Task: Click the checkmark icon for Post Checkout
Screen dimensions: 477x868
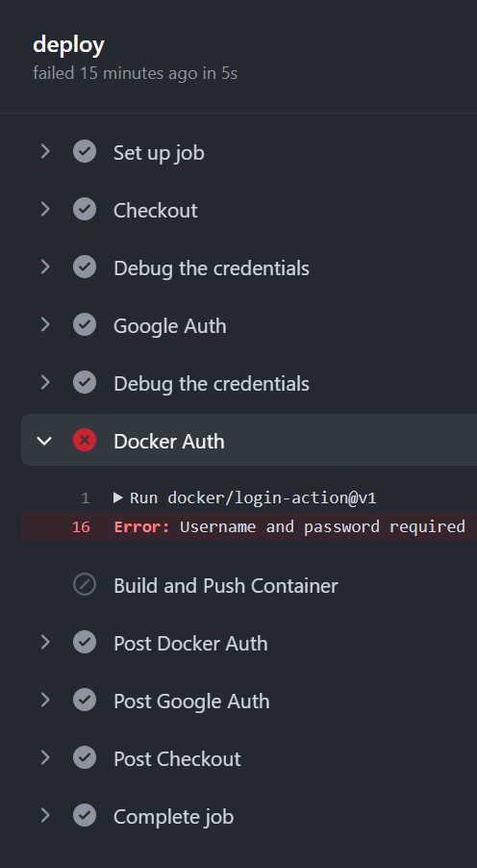Action: click(85, 758)
